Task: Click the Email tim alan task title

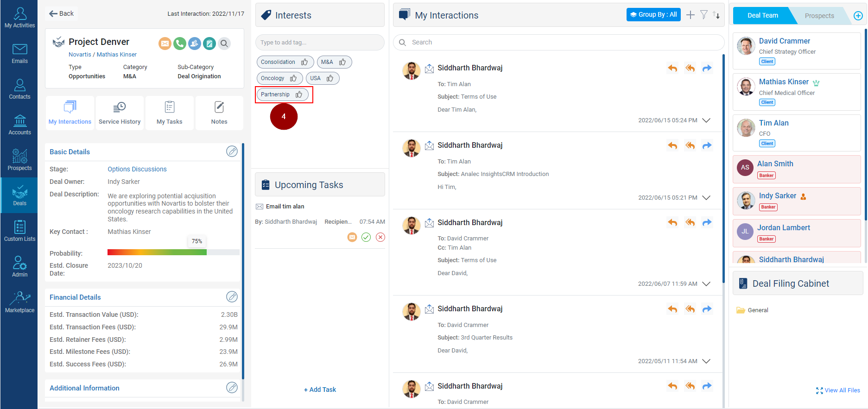Action: (x=285, y=207)
